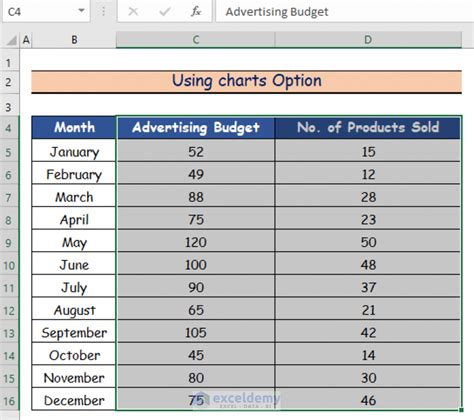Select column B header
Screen dimensions: 474x420
tap(74, 40)
